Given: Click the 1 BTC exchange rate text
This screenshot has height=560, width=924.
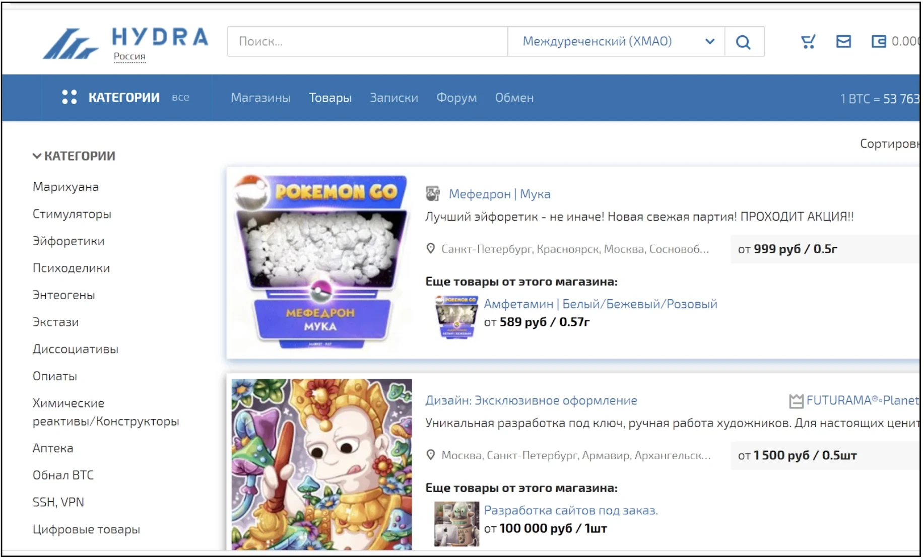Looking at the screenshot, I should (x=880, y=99).
